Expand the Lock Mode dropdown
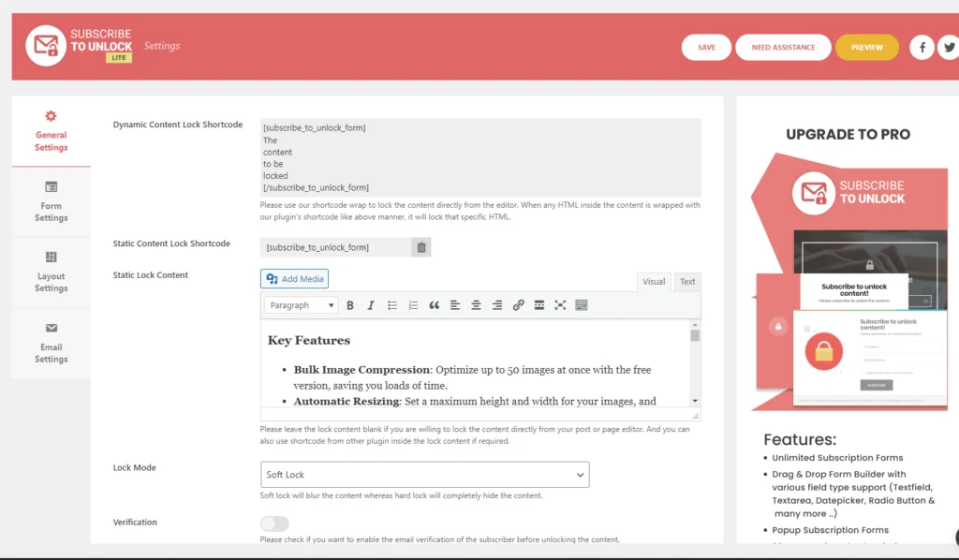 click(424, 475)
